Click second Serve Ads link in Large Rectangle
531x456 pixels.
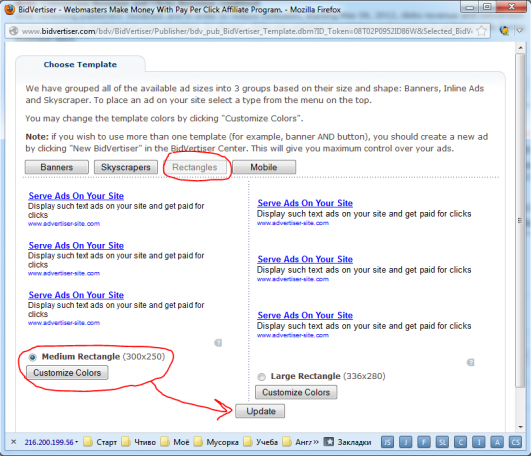coord(305,259)
